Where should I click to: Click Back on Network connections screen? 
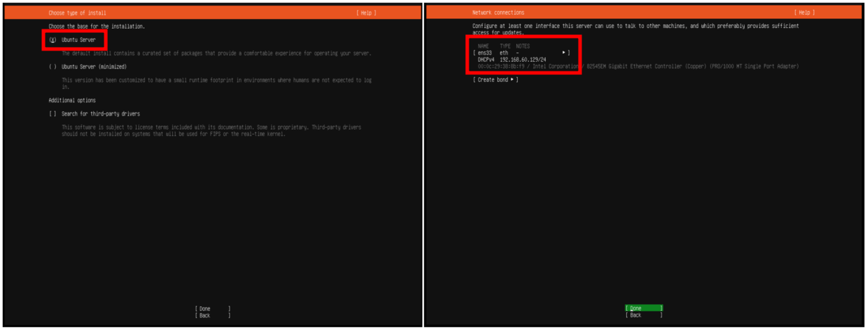click(x=644, y=315)
